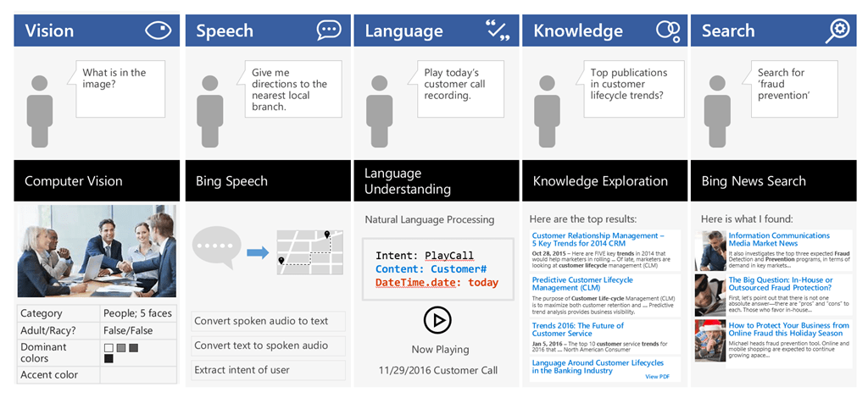This screenshot has width=868, height=398.
Task: Click the map with route pins icon
Action: pos(309,251)
